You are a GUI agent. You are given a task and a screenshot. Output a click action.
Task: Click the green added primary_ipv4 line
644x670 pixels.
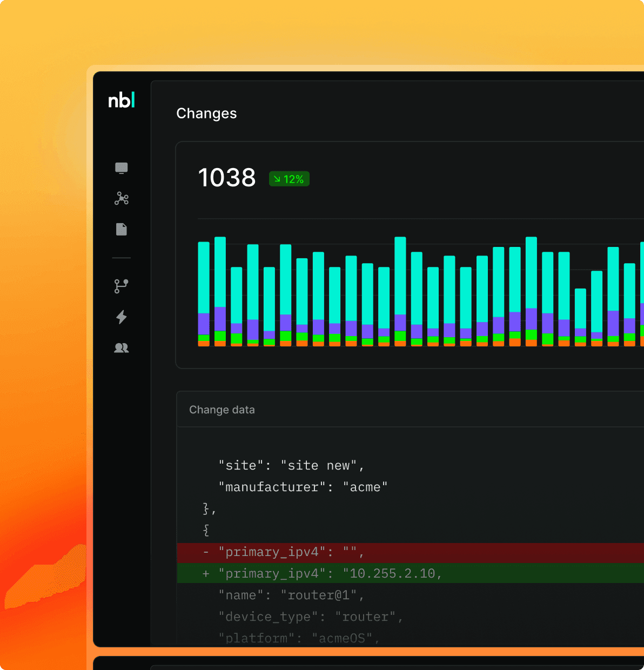[x=330, y=573]
